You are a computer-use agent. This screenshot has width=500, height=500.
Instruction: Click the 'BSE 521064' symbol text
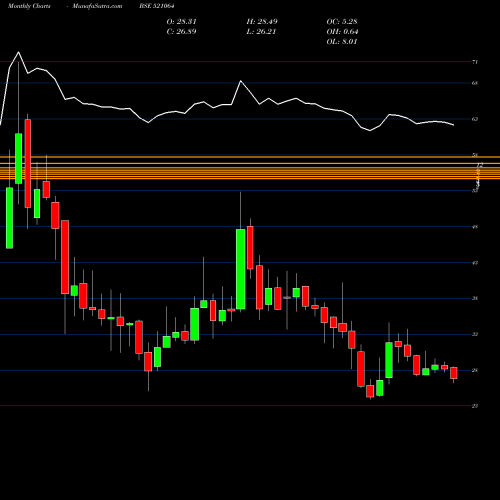pyautogui.click(x=157, y=6)
